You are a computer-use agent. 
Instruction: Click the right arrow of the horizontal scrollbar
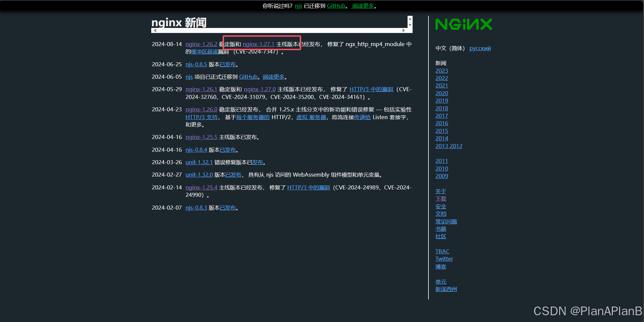404,30
